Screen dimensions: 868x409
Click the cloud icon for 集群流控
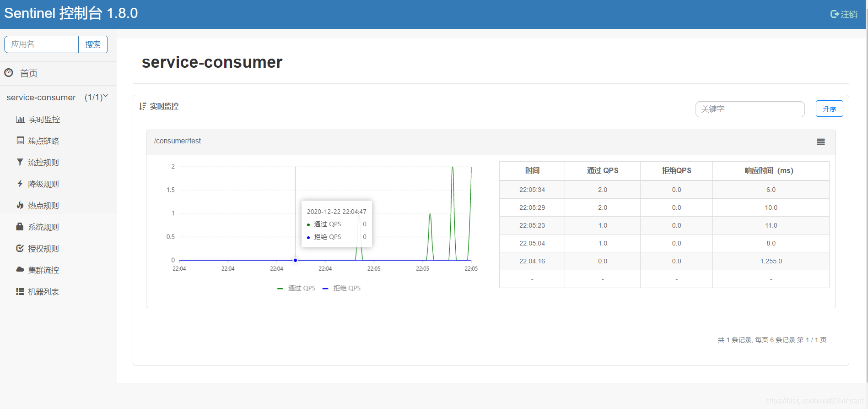20,270
